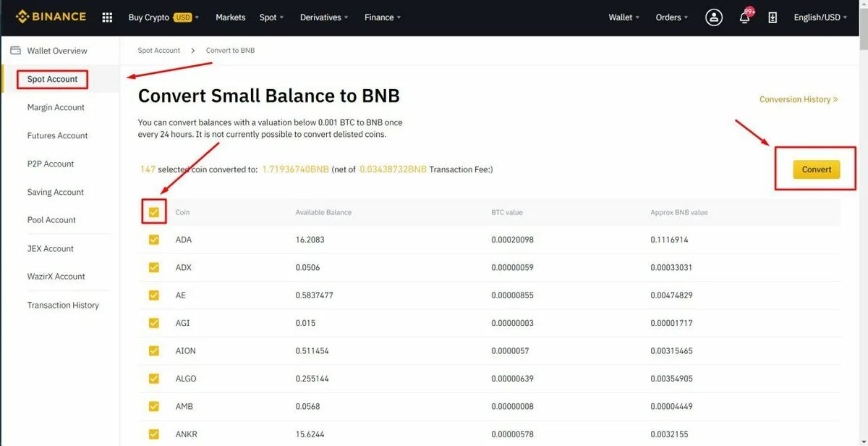
Task: Click the Coin column header
Action: (182, 212)
